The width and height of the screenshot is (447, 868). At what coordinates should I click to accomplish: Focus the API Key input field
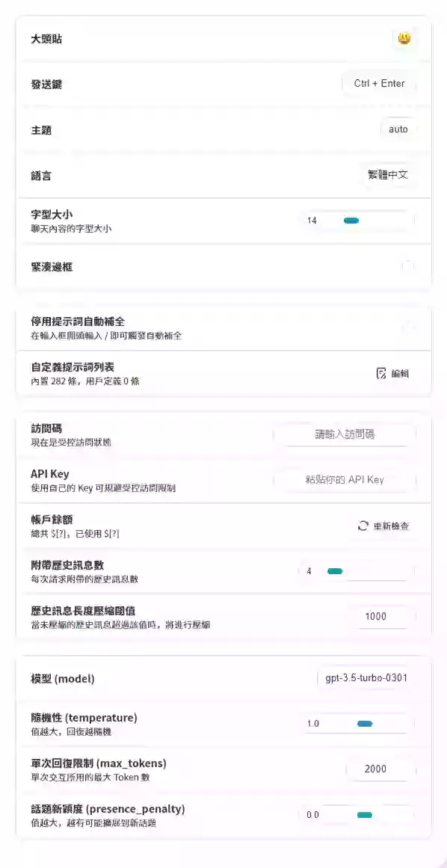pyautogui.click(x=344, y=480)
